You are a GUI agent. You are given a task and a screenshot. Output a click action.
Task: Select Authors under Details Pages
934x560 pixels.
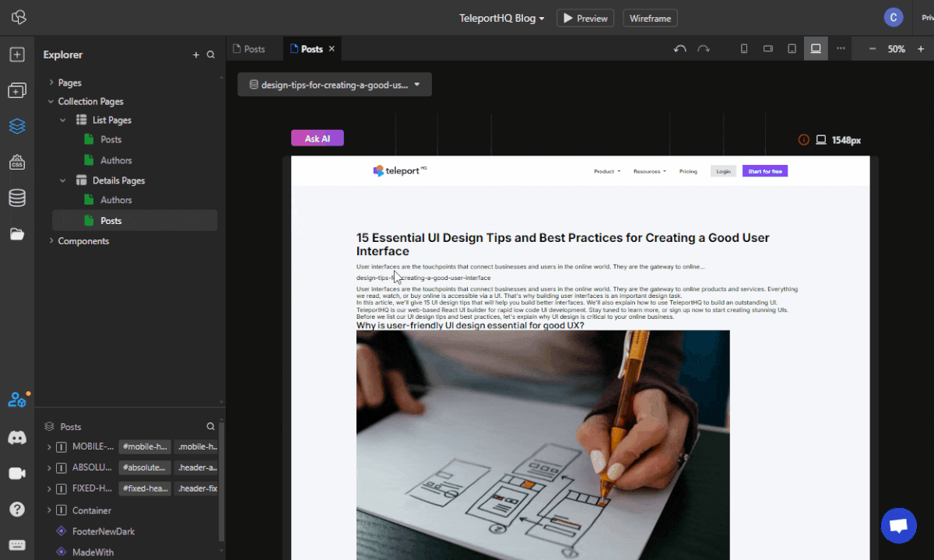tap(116, 200)
